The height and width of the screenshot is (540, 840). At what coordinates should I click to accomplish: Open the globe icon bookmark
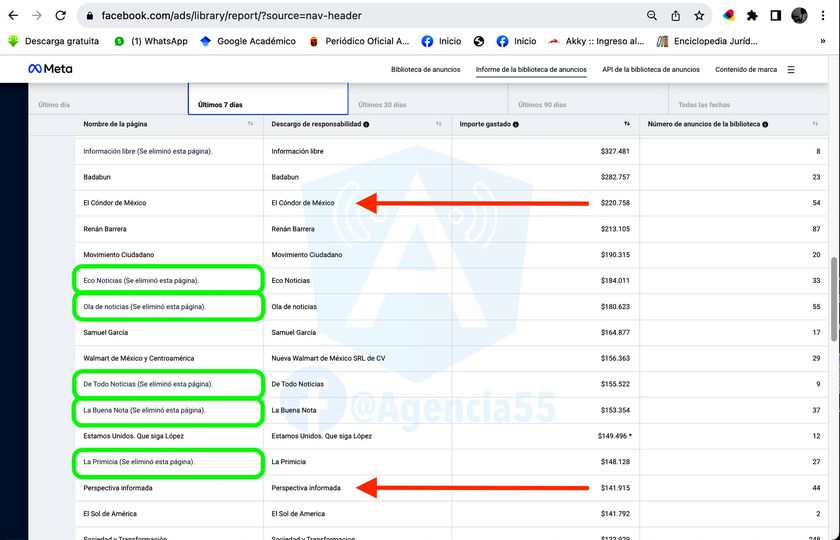pyautogui.click(x=479, y=41)
